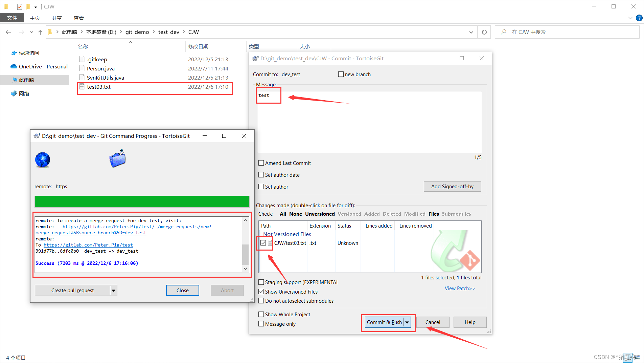Uncheck the CJW/test03.txt file entry

tap(263, 243)
